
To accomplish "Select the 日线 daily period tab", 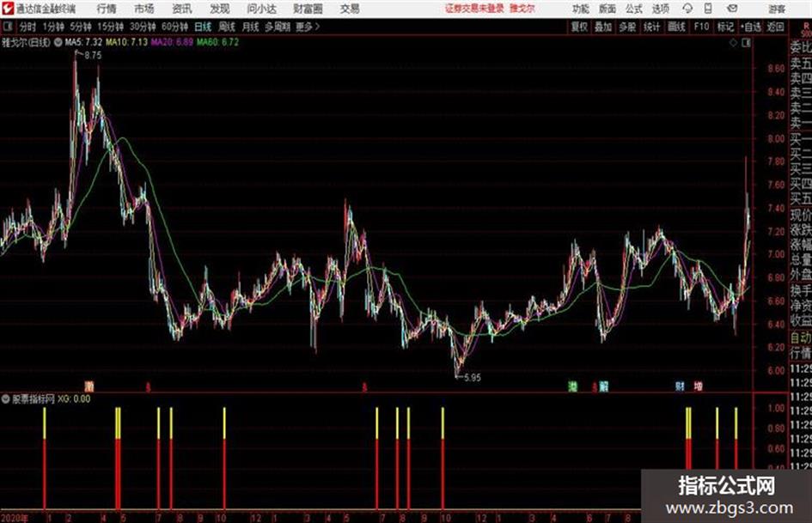I will click(x=203, y=27).
